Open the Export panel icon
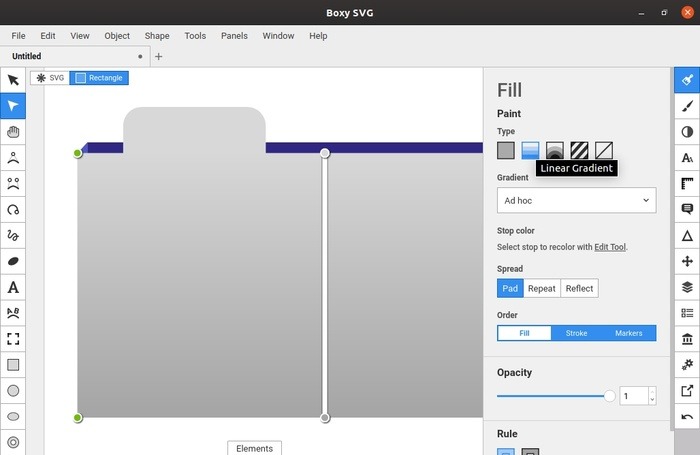 point(687,391)
